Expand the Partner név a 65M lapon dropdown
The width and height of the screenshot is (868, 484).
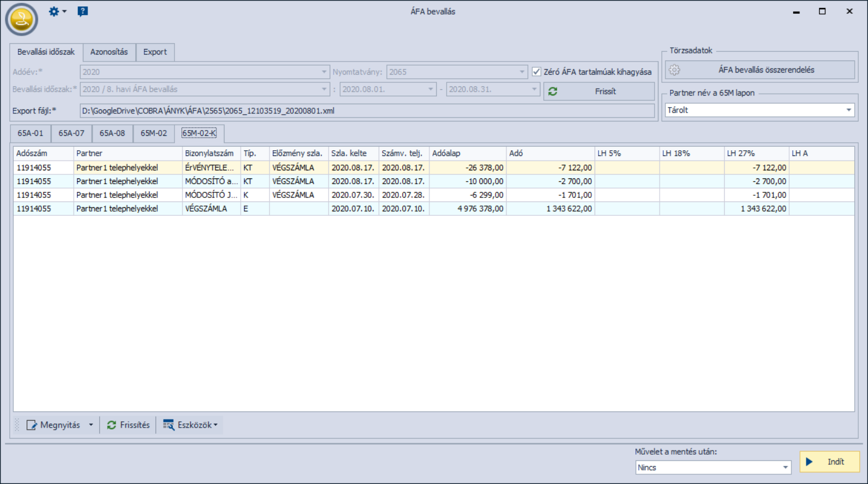coord(848,110)
